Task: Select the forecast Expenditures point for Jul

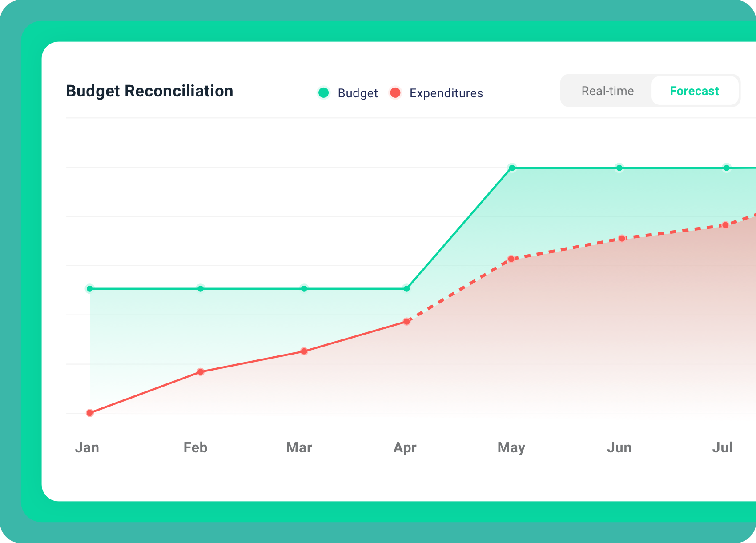Action: tap(725, 225)
